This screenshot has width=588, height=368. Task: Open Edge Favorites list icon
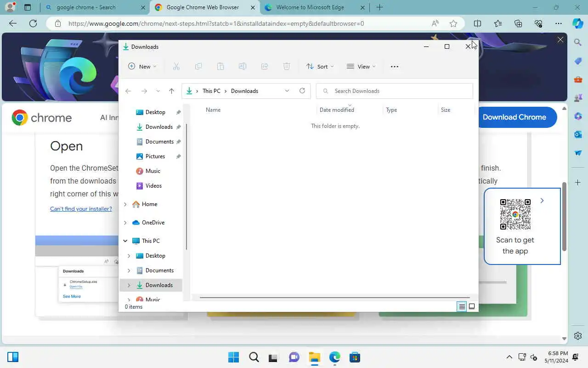point(498,23)
